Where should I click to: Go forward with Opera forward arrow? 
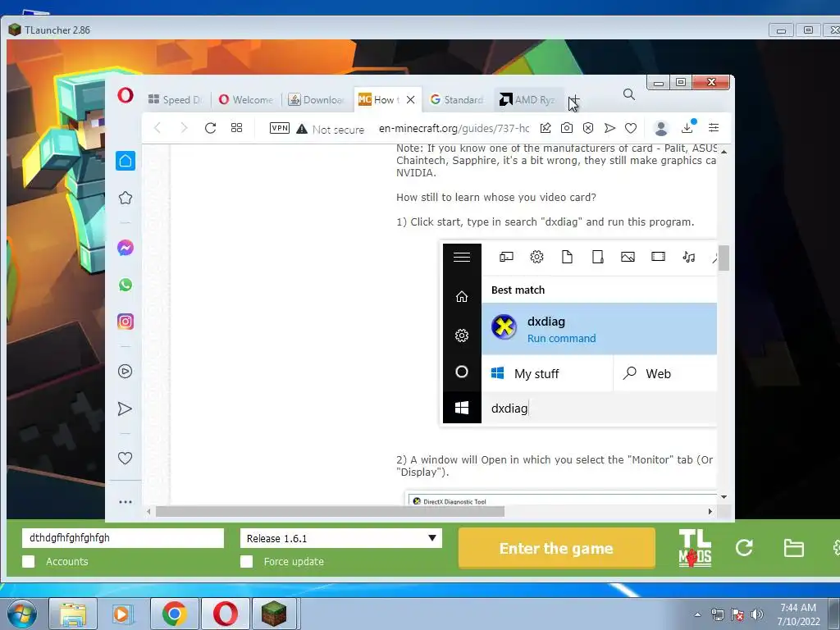[184, 127]
